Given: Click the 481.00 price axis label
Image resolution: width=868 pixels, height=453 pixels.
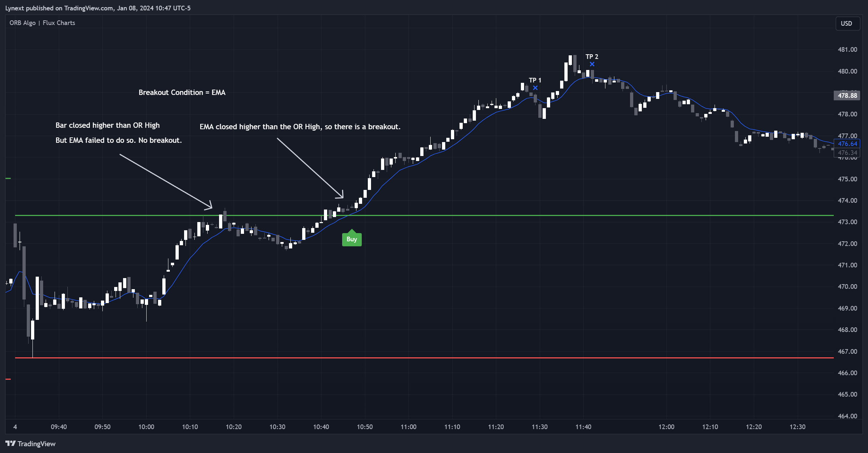Looking at the screenshot, I should click(847, 50).
